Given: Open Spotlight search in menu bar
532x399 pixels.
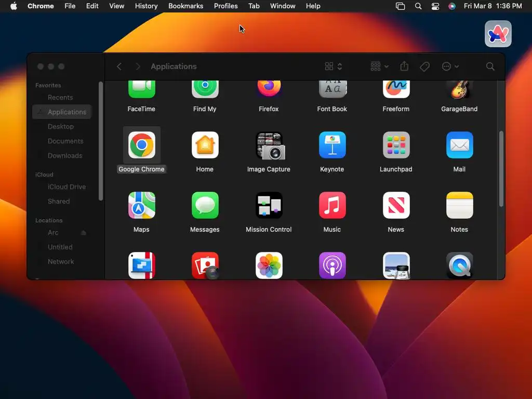Looking at the screenshot, I should click(x=418, y=6).
